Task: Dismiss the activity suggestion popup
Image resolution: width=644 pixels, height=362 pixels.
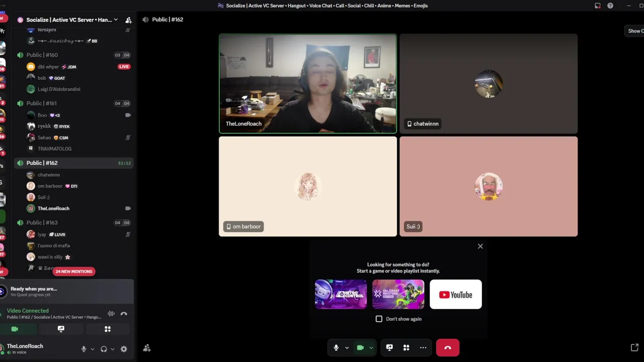Action: (x=480, y=246)
